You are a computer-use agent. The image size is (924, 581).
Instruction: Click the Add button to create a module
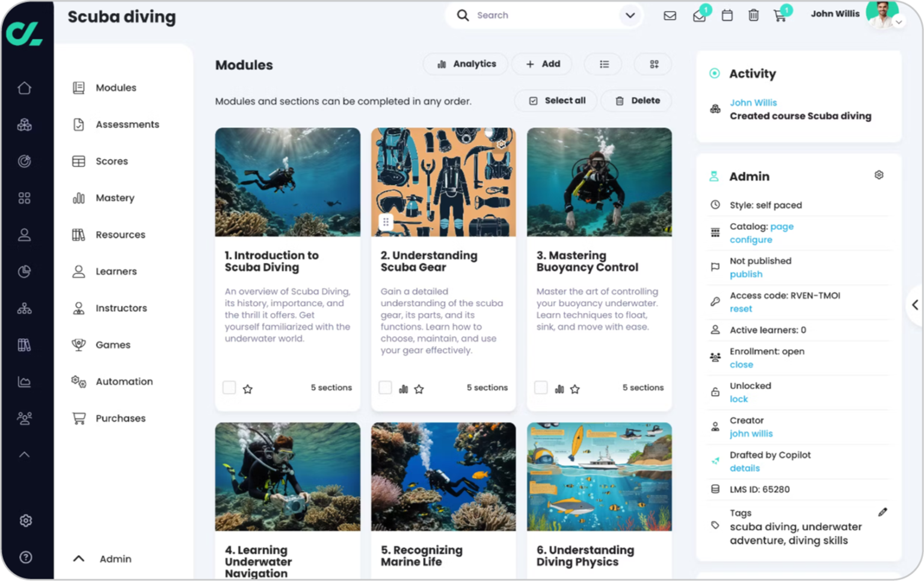click(x=541, y=64)
